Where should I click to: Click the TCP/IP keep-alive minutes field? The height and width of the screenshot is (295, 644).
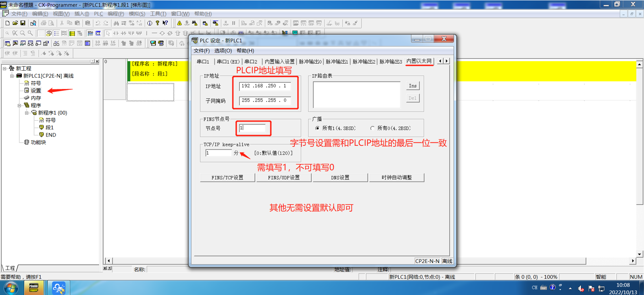coord(218,153)
